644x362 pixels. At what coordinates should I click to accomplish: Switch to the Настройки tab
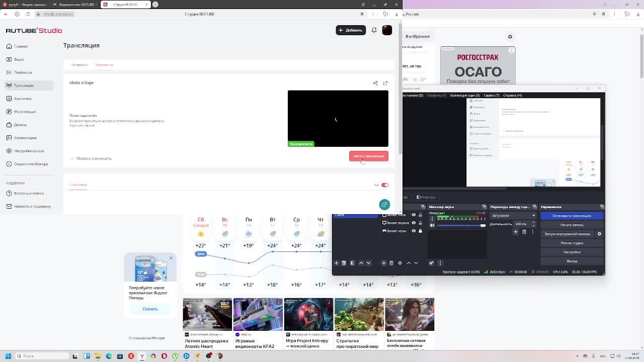point(79,65)
